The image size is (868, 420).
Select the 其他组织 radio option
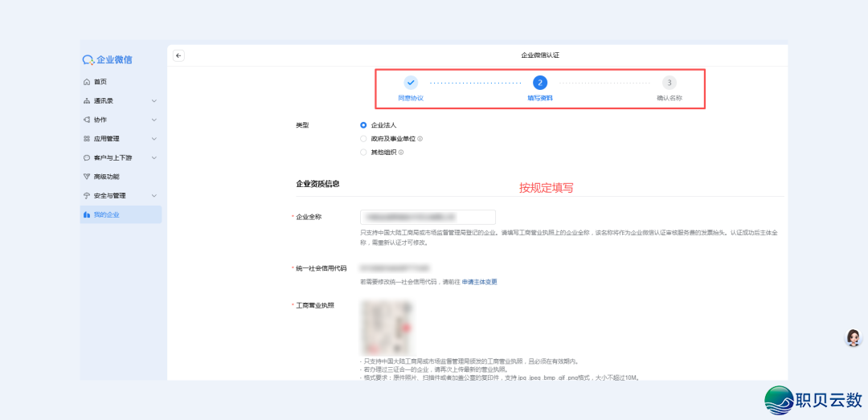click(363, 152)
